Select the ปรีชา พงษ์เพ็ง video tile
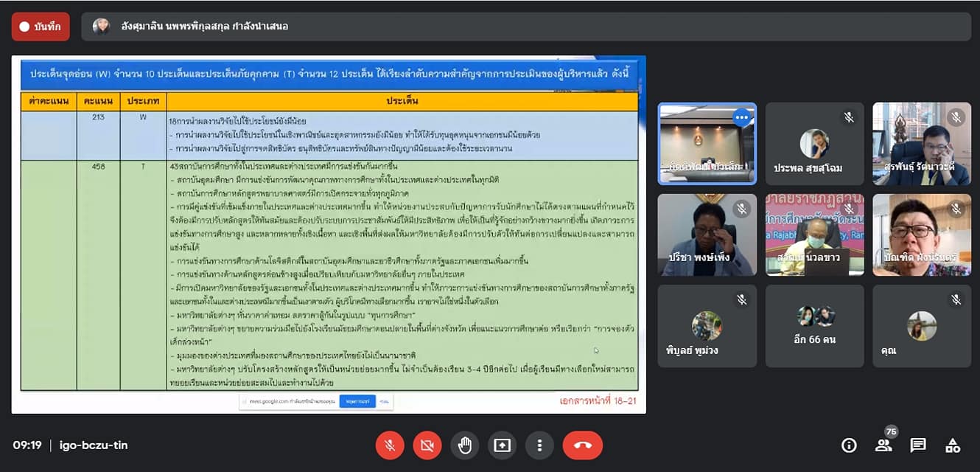980x472 pixels. pos(707,235)
